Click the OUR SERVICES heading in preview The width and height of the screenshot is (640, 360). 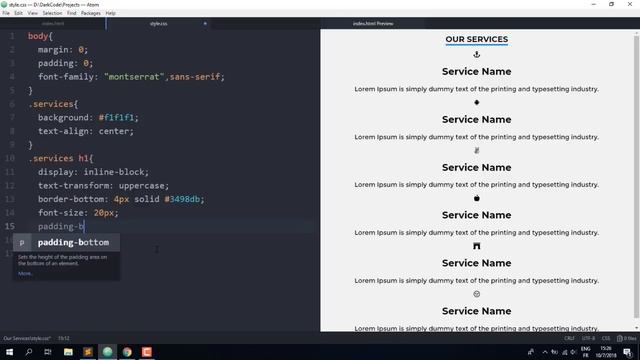pyautogui.click(x=477, y=39)
